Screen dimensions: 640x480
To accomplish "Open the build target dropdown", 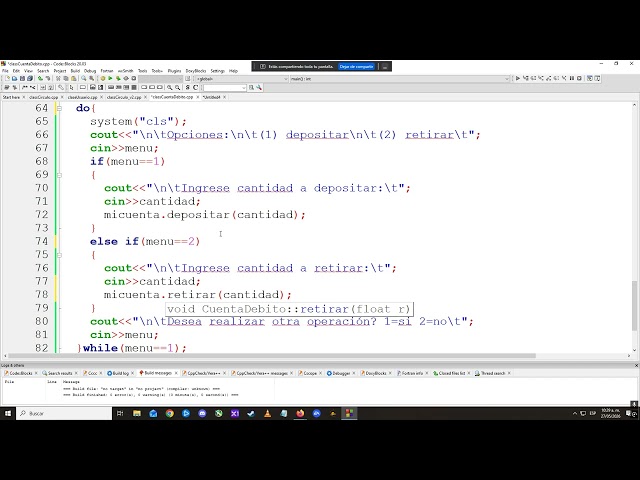I will click(x=161, y=78).
